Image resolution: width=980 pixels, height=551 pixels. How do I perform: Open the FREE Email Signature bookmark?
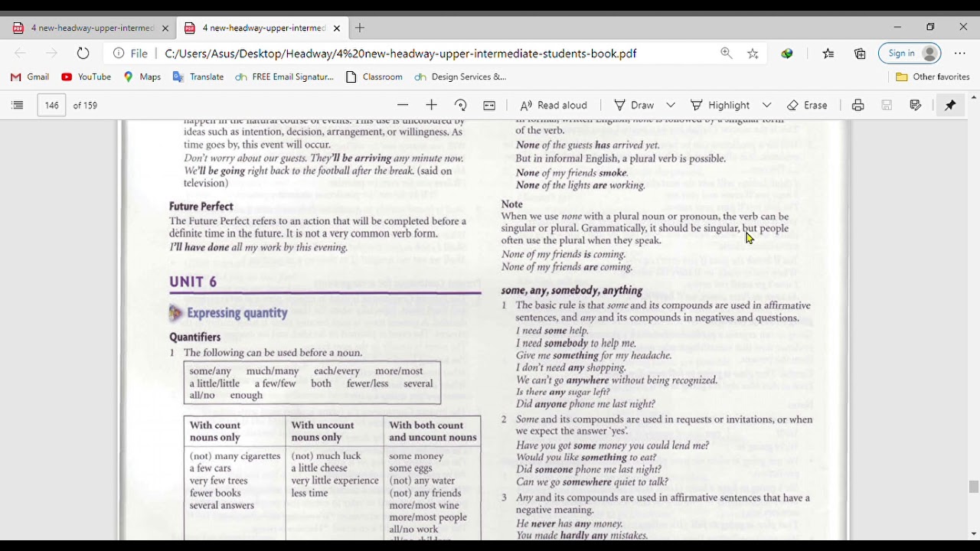284,77
